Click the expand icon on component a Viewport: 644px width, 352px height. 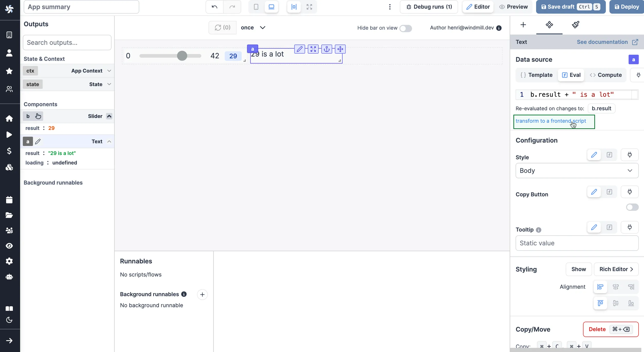click(x=313, y=49)
